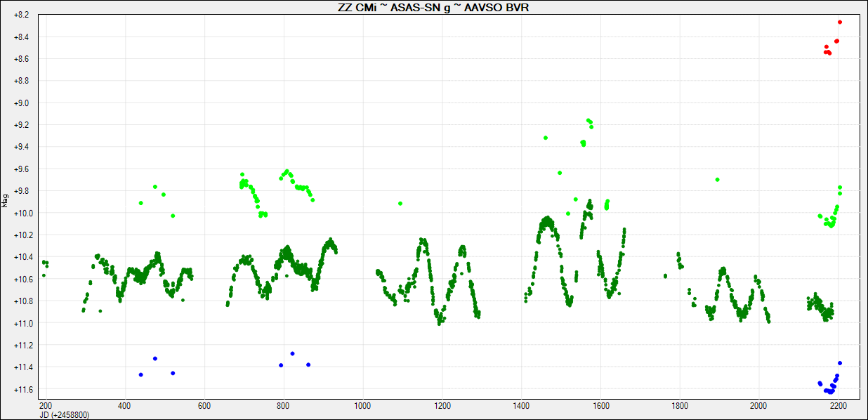Click the +11.6 magnitude tick label
Image resolution: width=868 pixels, height=420 pixels.
pyautogui.click(x=20, y=390)
